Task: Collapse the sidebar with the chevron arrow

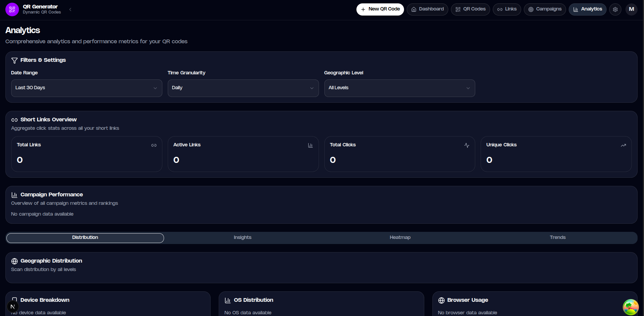Action: [70, 9]
